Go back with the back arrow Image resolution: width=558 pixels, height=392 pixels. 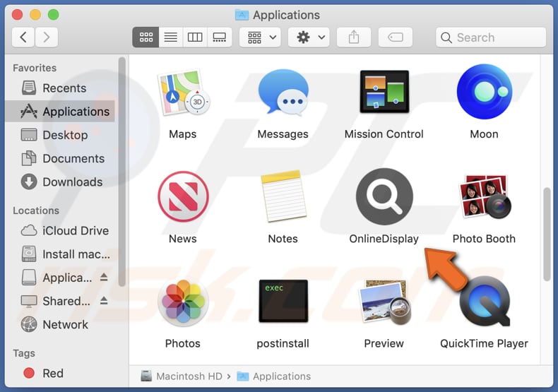tap(23, 37)
